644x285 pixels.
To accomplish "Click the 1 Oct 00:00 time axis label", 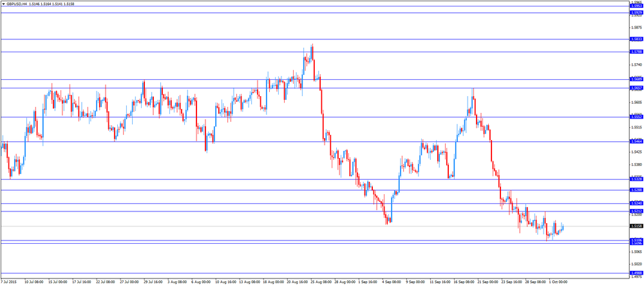I will coord(558,282).
